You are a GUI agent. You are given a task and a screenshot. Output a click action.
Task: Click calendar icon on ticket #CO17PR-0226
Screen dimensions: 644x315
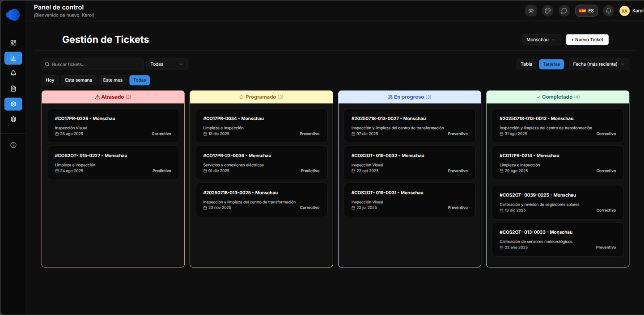click(57, 134)
